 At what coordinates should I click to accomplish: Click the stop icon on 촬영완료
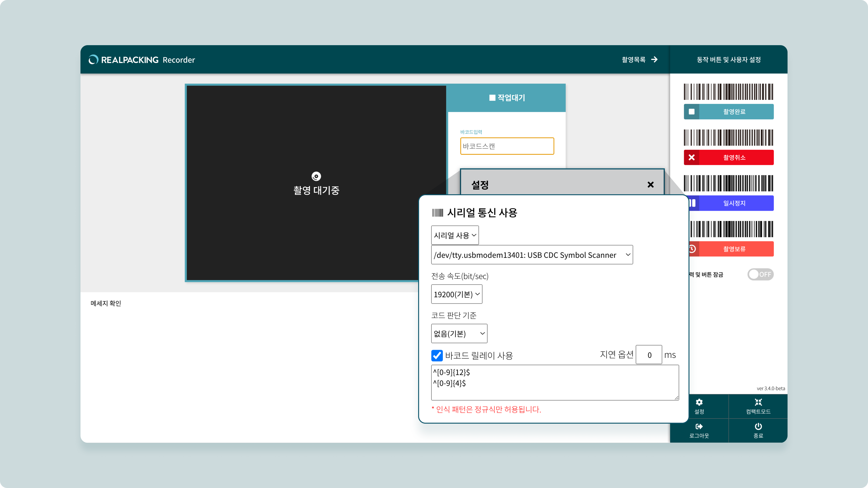[x=691, y=111]
